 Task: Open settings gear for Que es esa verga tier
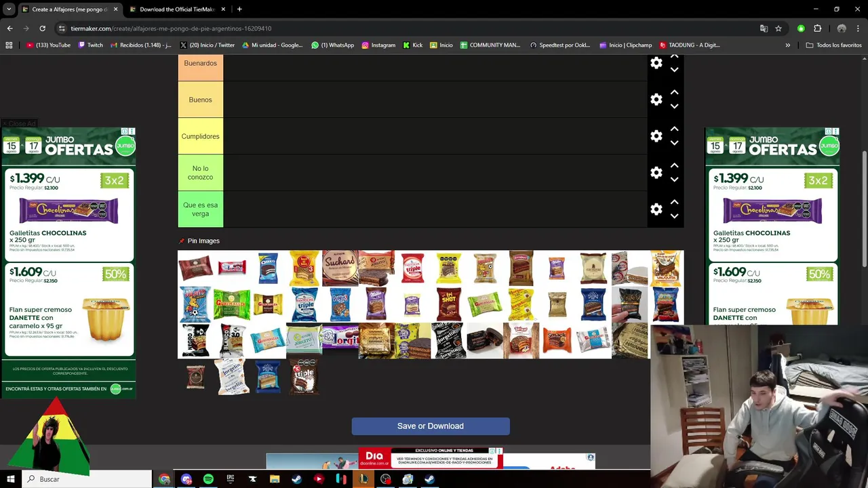click(x=656, y=209)
